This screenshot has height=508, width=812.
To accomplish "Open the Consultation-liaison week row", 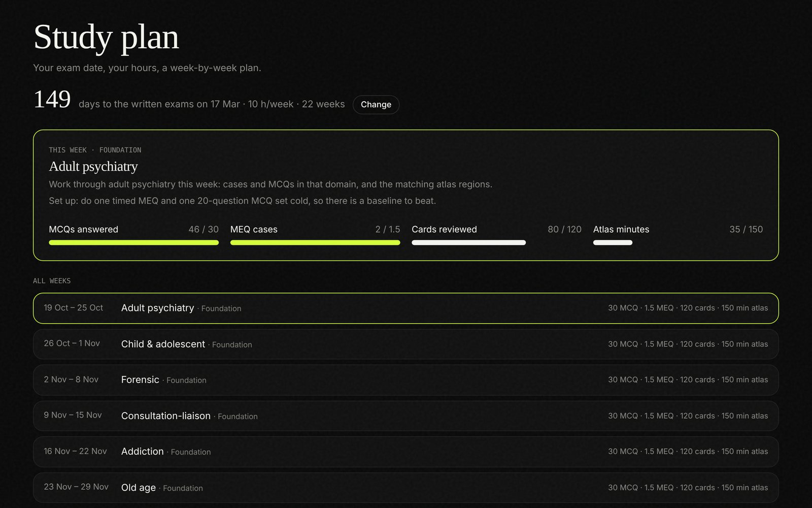I will (x=405, y=416).
